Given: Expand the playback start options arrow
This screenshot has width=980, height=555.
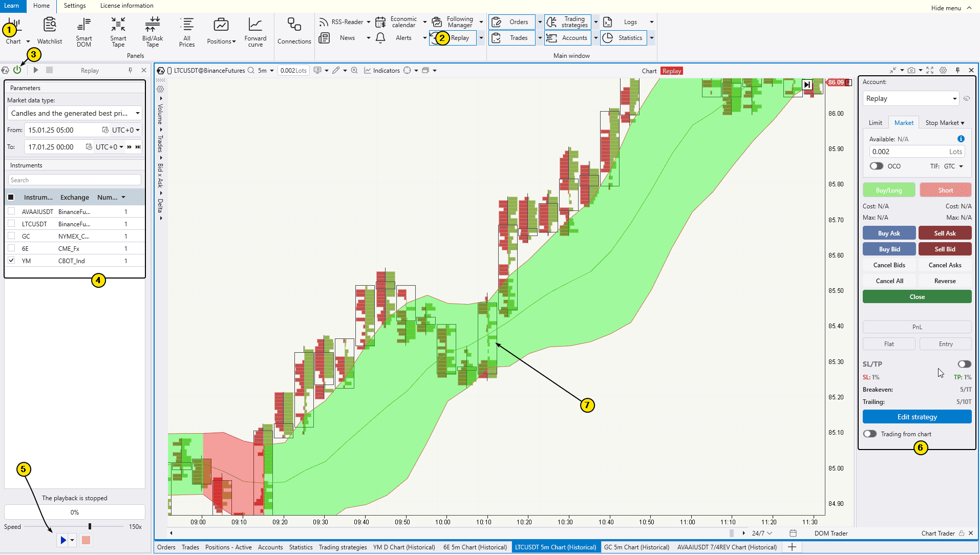Looking at the screenshot, I should 72,540.
